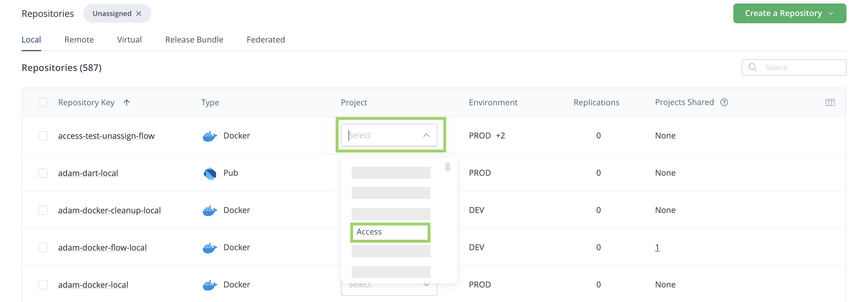Open the adam-docker-cleanup-local repository link

109,210
